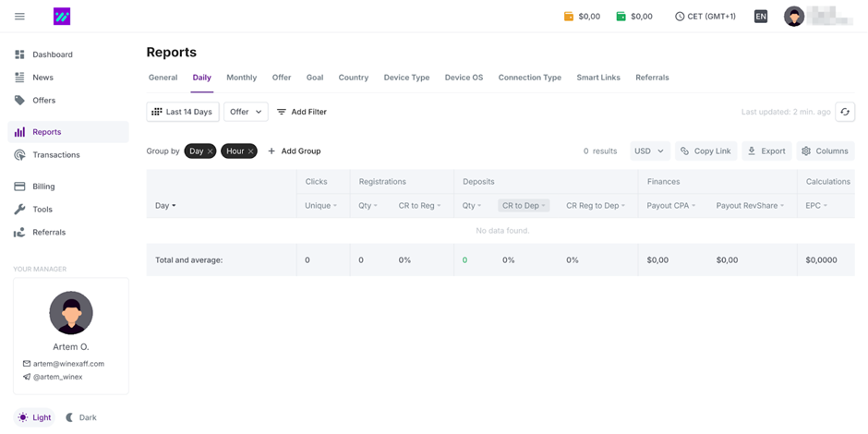The width and height of the screenshot is (868, 434).
Task: Open the Last 14 Days date picker
Action: (182, 112)
